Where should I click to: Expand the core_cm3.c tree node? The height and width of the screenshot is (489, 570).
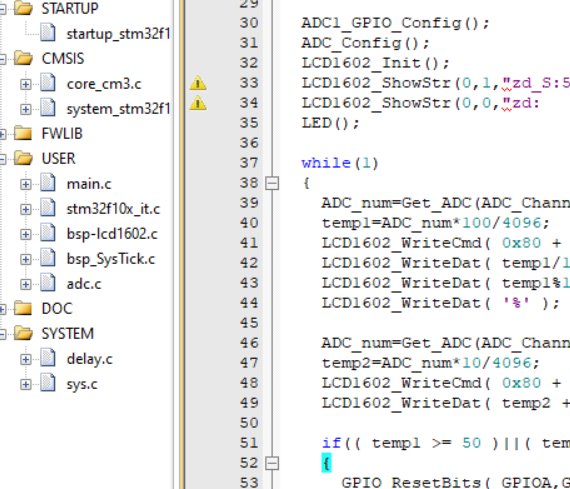click(25, 84)
